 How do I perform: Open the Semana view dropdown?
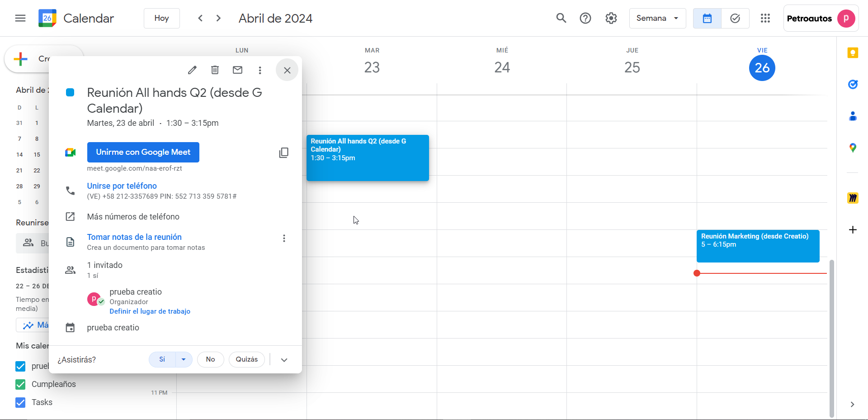[657, 18]
